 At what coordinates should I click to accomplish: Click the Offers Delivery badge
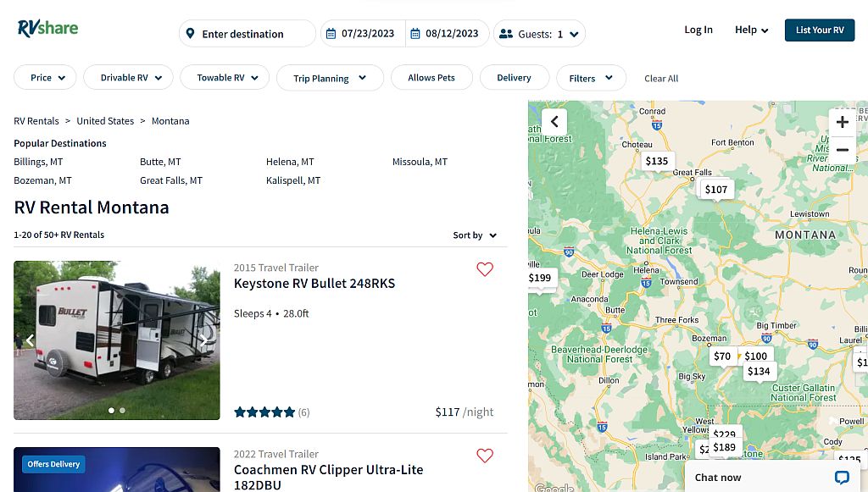click(53, 464)
